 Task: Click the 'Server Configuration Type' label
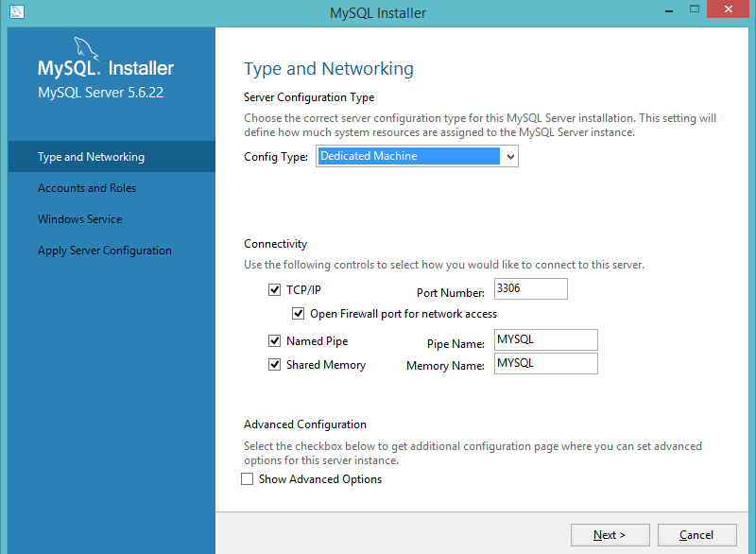pos(309,97)
